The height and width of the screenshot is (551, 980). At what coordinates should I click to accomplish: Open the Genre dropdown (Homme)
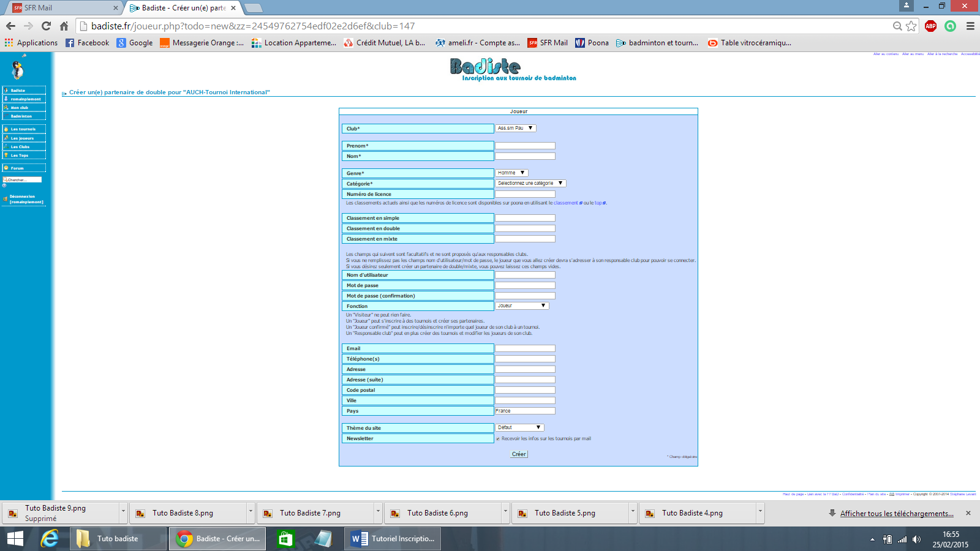pyautogui.click(x=512, y=173)
